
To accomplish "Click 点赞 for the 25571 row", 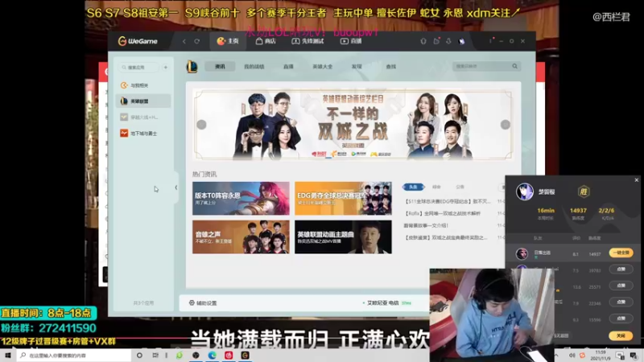I will coord(621,286).
